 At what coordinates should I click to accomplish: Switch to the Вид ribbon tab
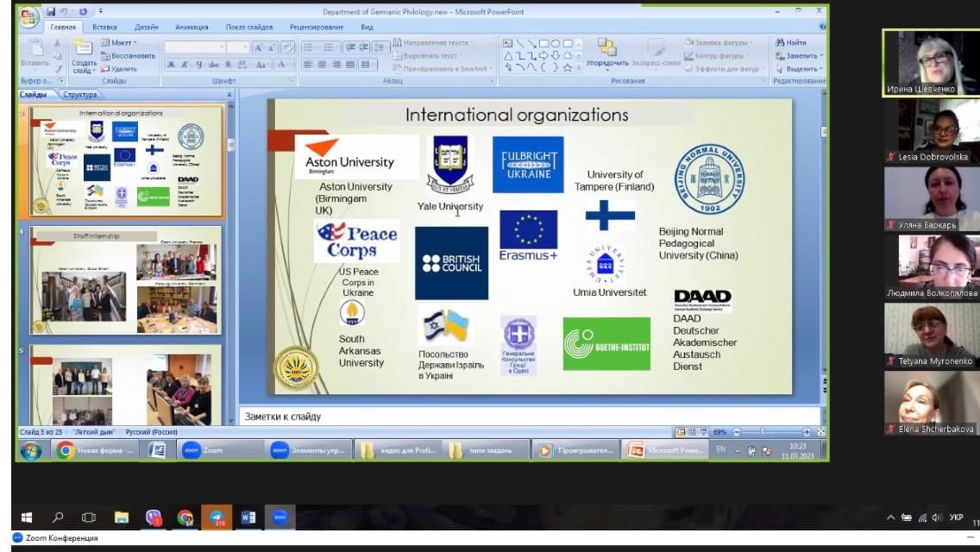coord(367,27)
